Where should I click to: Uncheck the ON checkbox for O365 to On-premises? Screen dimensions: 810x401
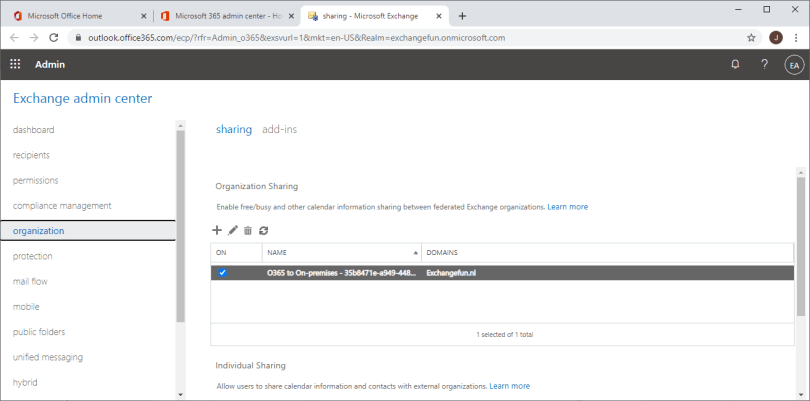click(x=222, y=272)
